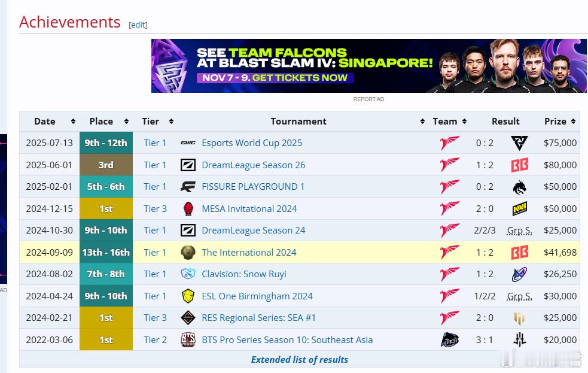Click team logo in The International 2024 row
Screen dimensions: 588x373
tap(450, 252)
